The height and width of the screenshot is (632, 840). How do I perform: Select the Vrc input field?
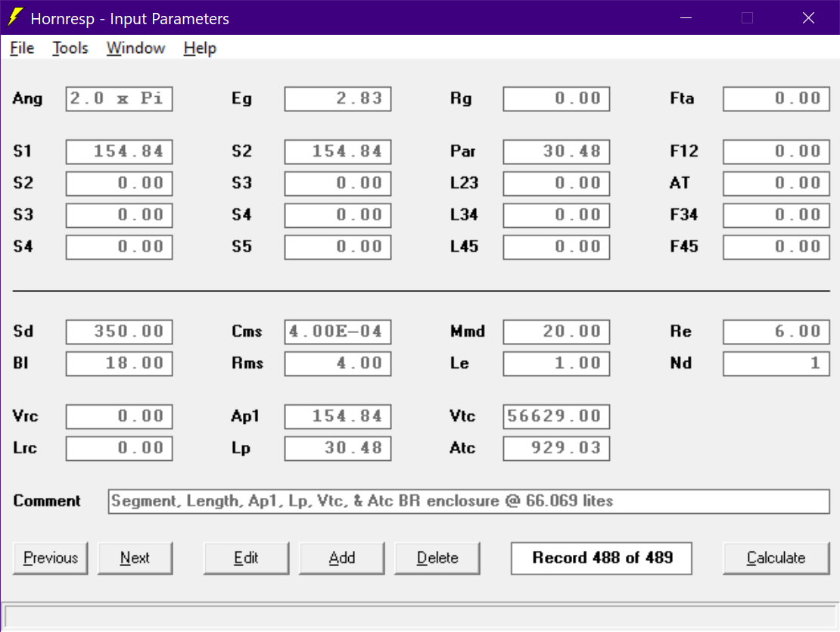[x=119, y=417]
